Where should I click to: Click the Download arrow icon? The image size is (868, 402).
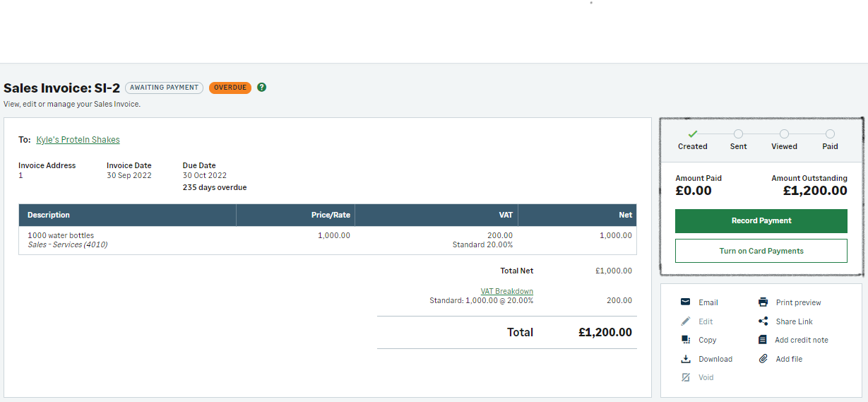685,359
